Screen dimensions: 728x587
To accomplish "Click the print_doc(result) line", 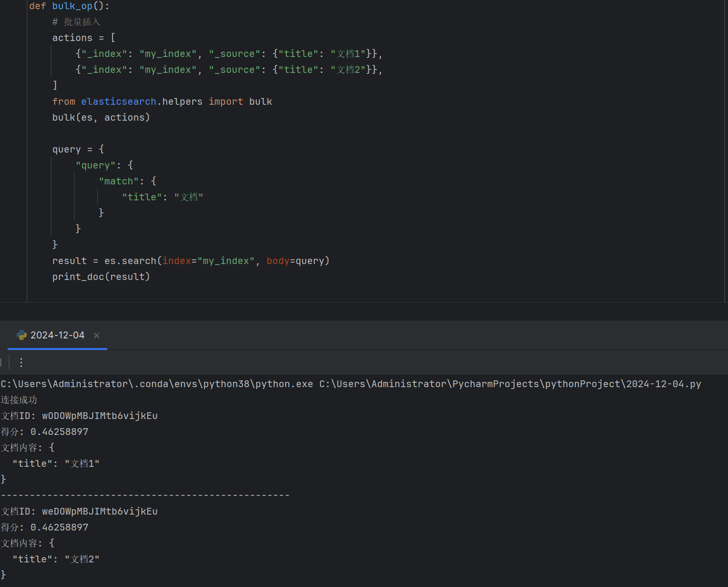I will pyautogui.click(x=100, y=276).
